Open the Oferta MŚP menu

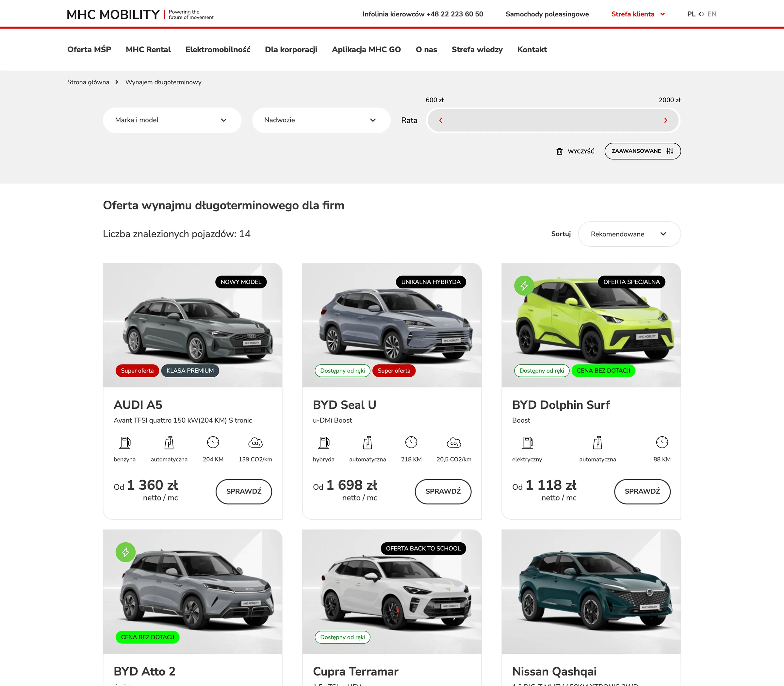point(89,49)
